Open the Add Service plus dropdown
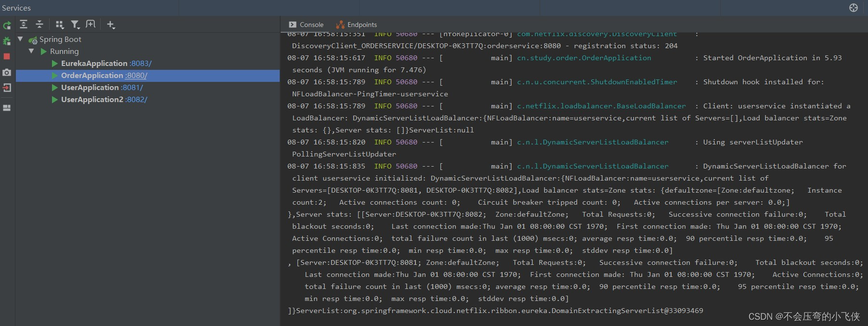 pyautogui.click(x=111, y=25)
